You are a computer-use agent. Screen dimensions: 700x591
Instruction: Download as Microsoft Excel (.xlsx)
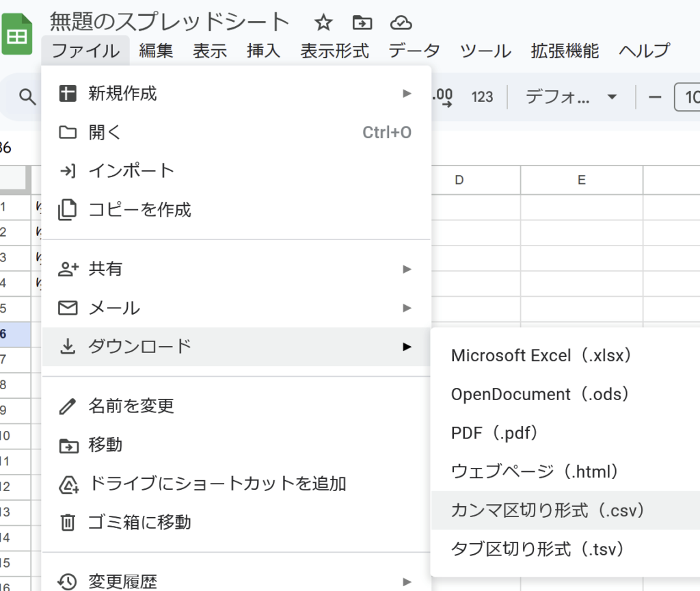coord(541,356)
